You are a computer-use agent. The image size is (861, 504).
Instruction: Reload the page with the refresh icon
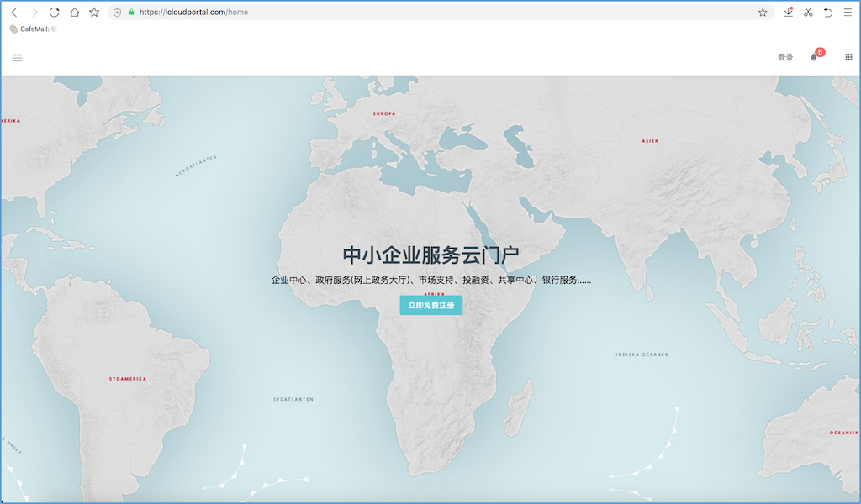coord(54,12)
